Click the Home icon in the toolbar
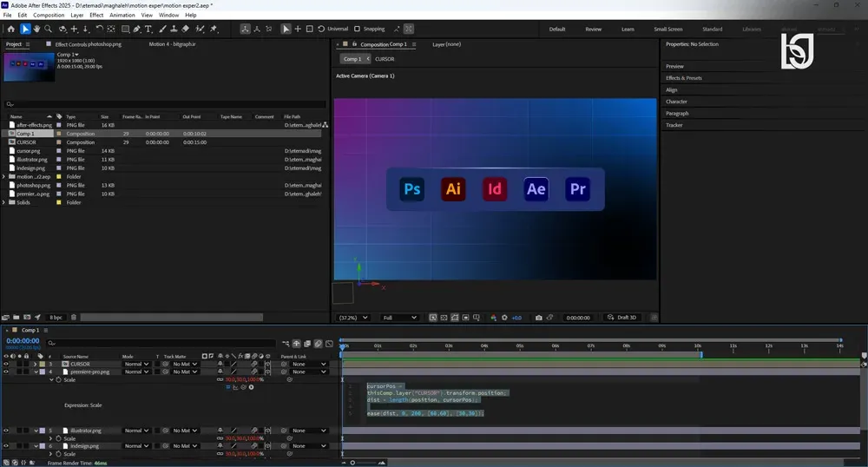 pyautogui.click(x=10, y=29)
